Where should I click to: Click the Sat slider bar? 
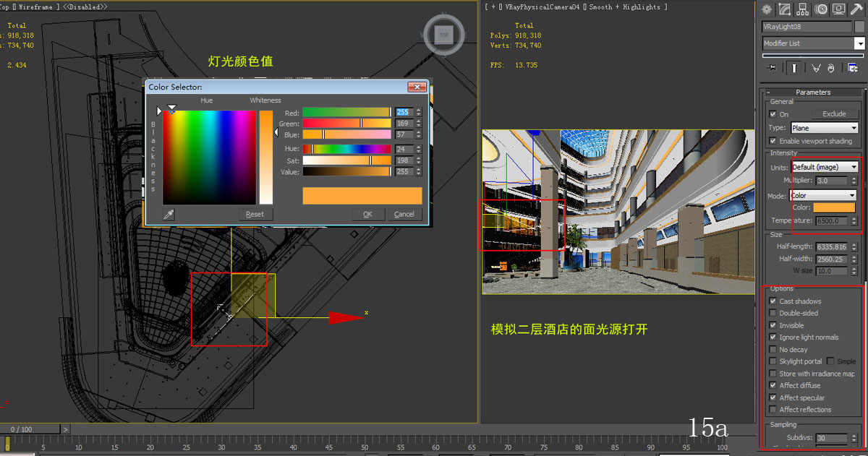coord(347,160)
